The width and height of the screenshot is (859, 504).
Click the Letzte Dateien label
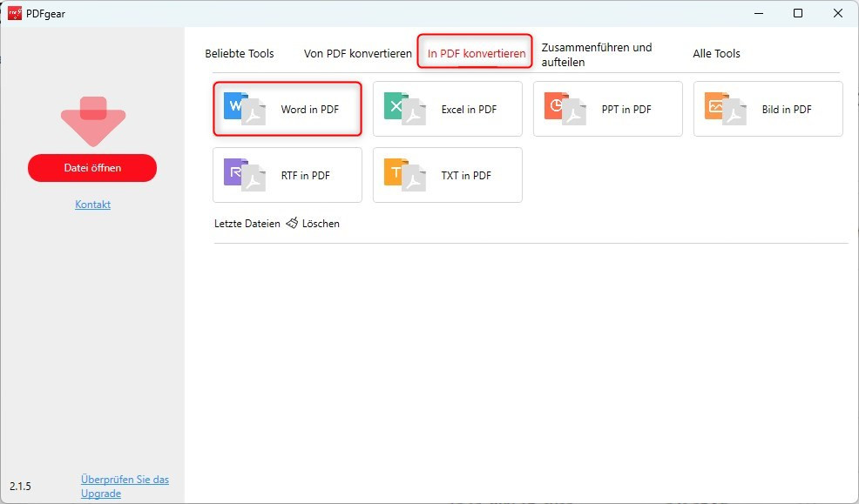247,223
